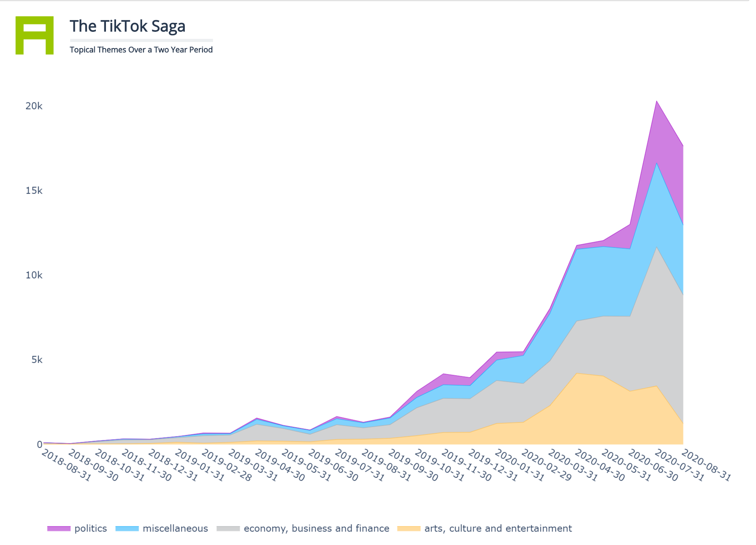
Task: Click the politics legend color swatch
Action: pos(59,528)
